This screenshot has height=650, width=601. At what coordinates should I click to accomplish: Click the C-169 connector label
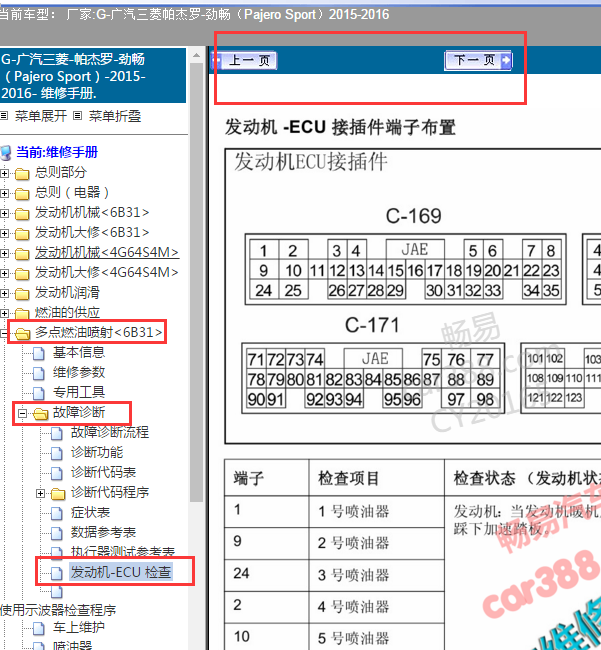click(x=413, y=216)
